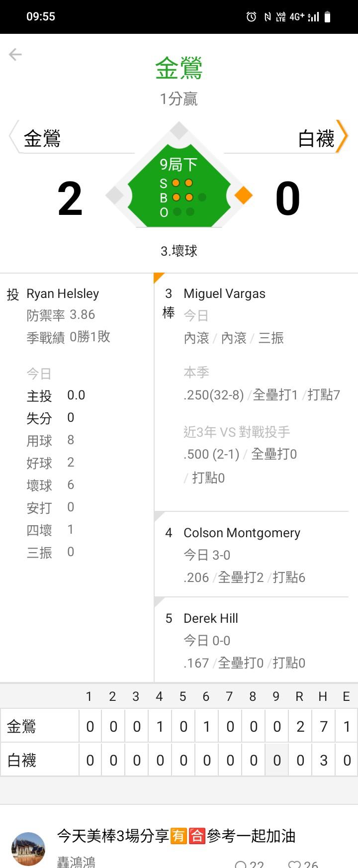Tap the battery icon in status bar
The height and width of the screenshot is (868, 358).
327,17
